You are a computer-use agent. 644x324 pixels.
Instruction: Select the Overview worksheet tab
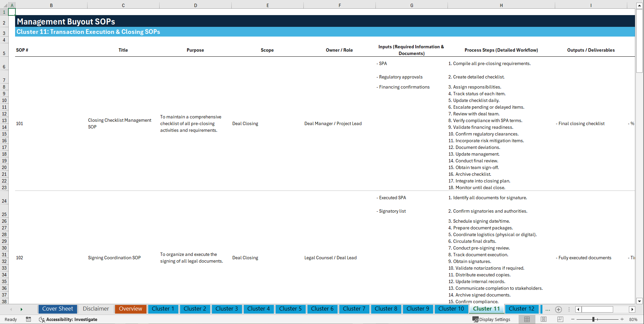click(x=130, y=309)
